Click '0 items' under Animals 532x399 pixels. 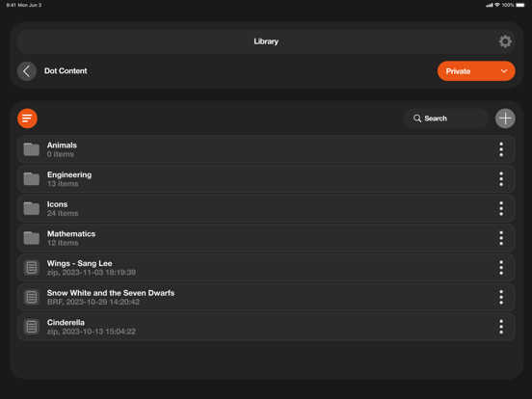tap(61, 154)
